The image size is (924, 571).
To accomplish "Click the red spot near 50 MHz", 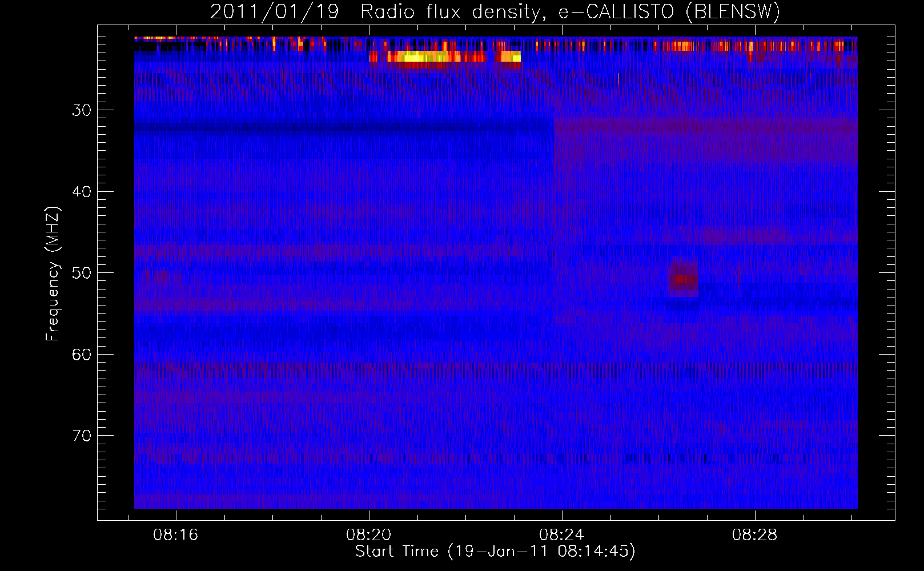I will (x=684, y=279).
